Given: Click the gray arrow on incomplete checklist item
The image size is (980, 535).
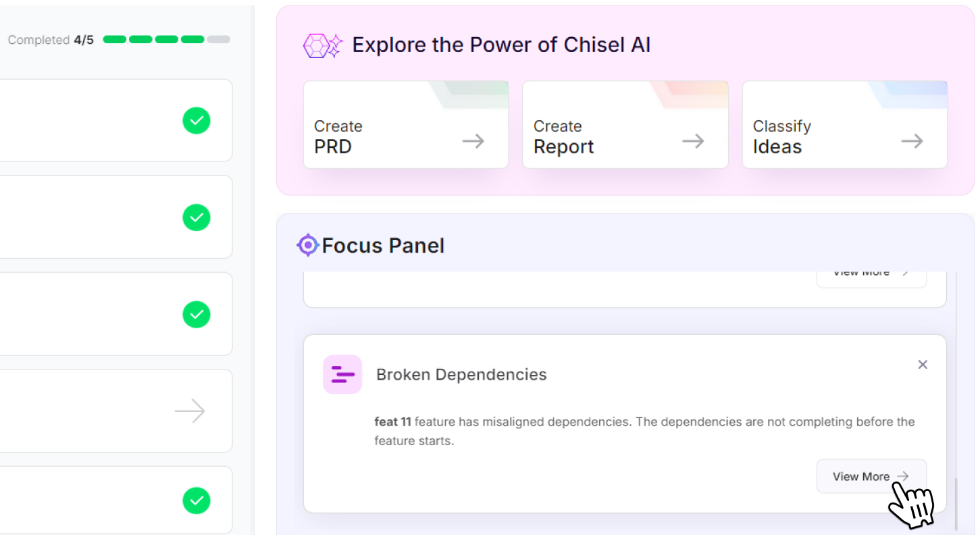Looking at the screenshot, I should (x=190, y=411).
